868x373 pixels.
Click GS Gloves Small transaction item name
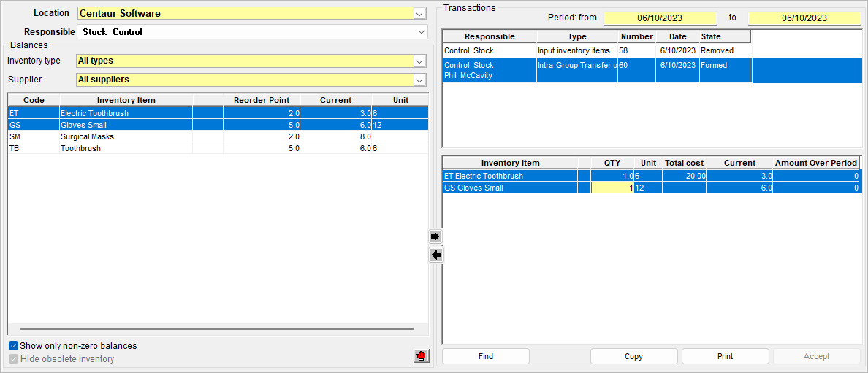474,188
